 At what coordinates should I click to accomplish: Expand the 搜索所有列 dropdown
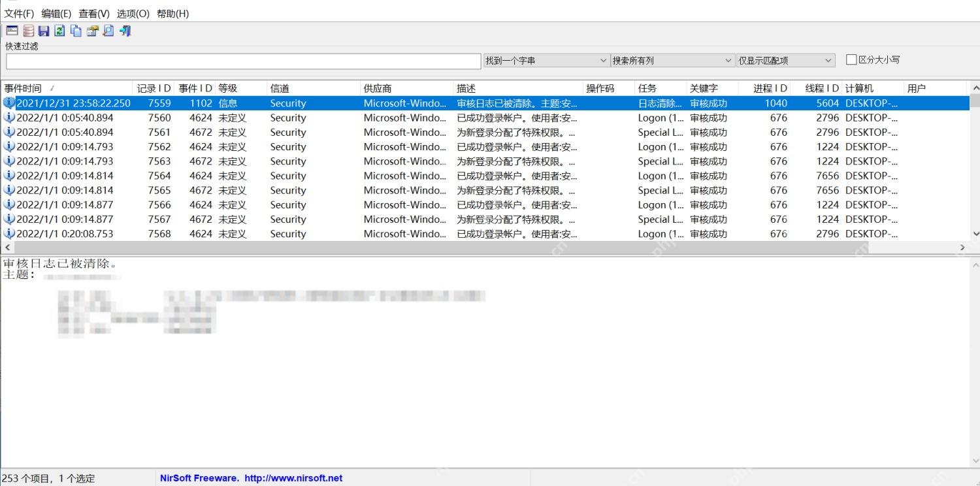pyautogui.click(x=672, y=60)
